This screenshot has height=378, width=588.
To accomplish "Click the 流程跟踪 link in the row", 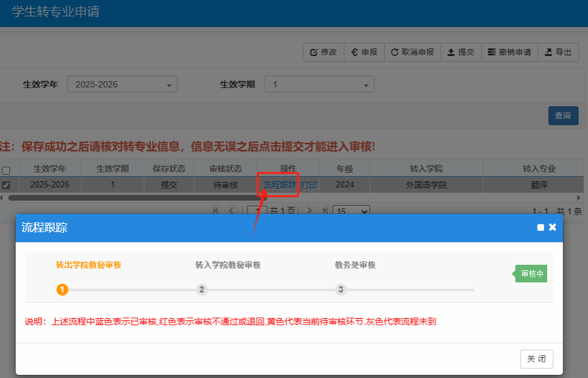I will pyautogui.click(x=280, y=185).
